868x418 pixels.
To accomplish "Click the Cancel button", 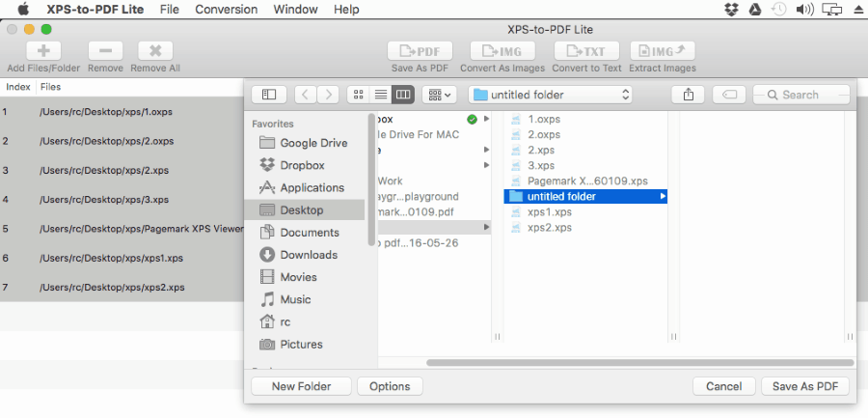I will pyautogui.click(x=724, y=386).
